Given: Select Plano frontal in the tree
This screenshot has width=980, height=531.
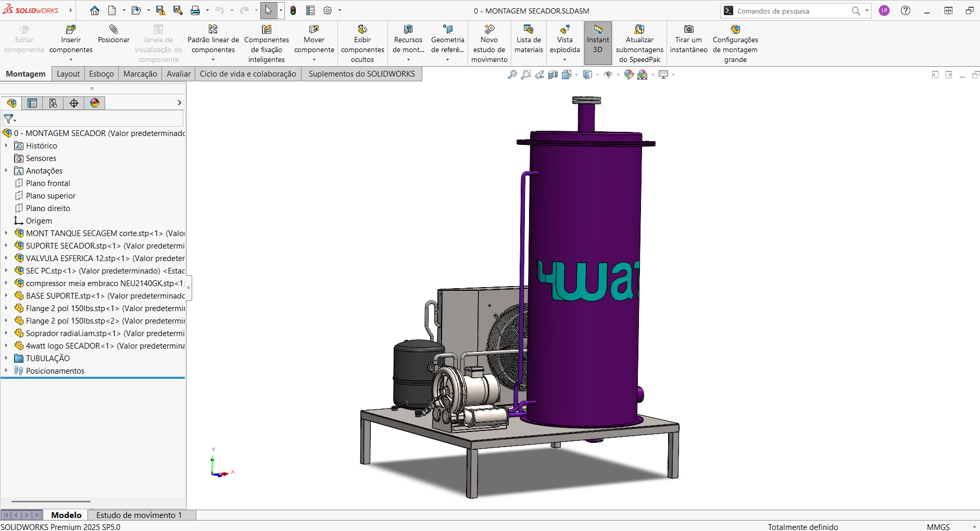Looking at the screenshot, I should [48, 183].
